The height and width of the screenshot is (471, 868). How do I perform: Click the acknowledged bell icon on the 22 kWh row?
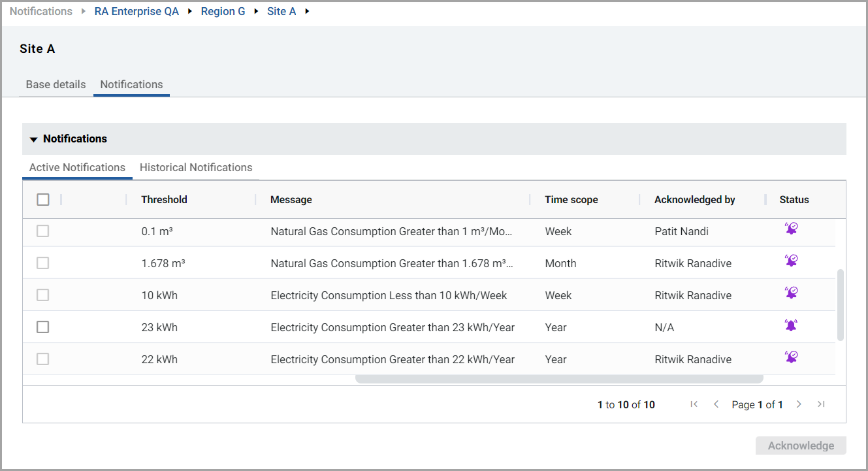[x=791, y=356]
